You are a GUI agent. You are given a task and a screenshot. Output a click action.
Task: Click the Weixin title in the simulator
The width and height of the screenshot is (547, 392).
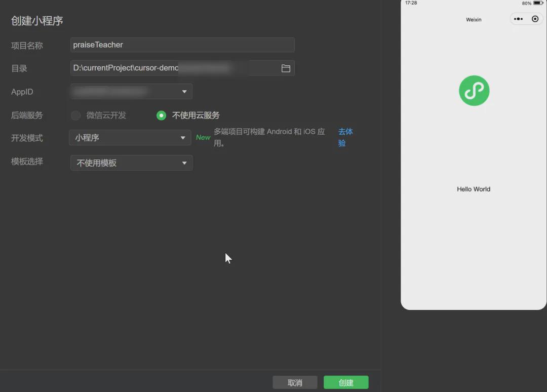click(x=474, y=19)
